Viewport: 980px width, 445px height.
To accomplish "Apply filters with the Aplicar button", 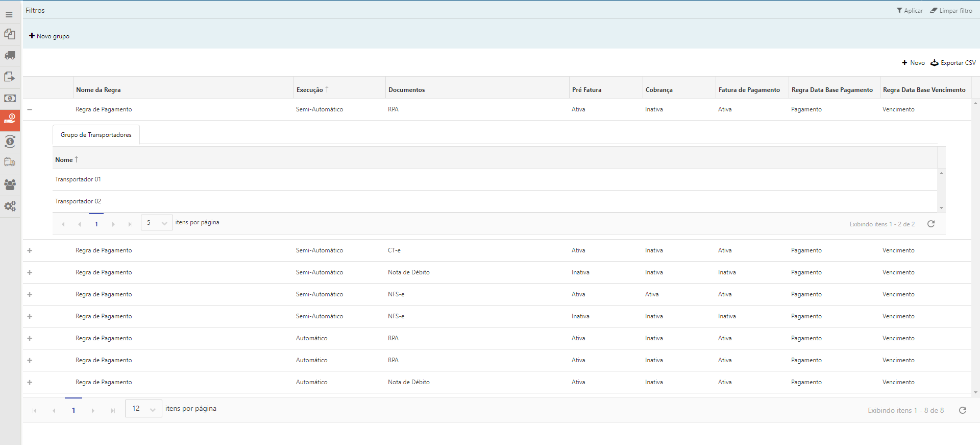I will coord(910,11).
